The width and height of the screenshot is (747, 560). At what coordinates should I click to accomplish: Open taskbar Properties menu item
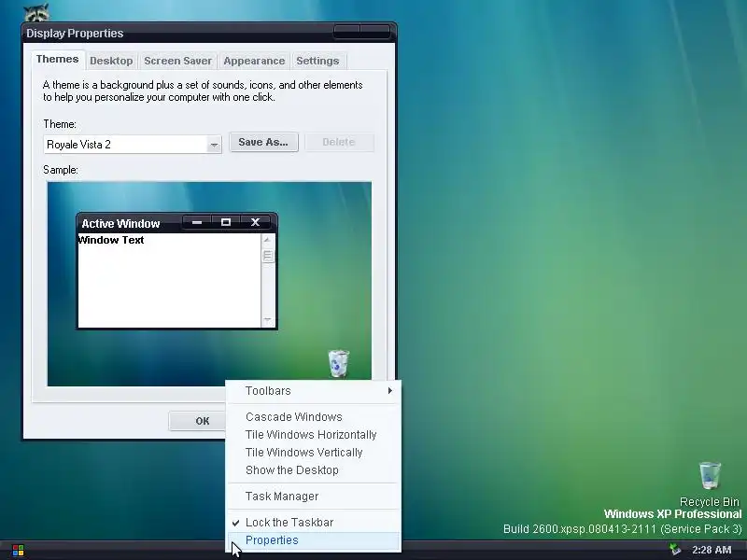click(x=314, y=540)
